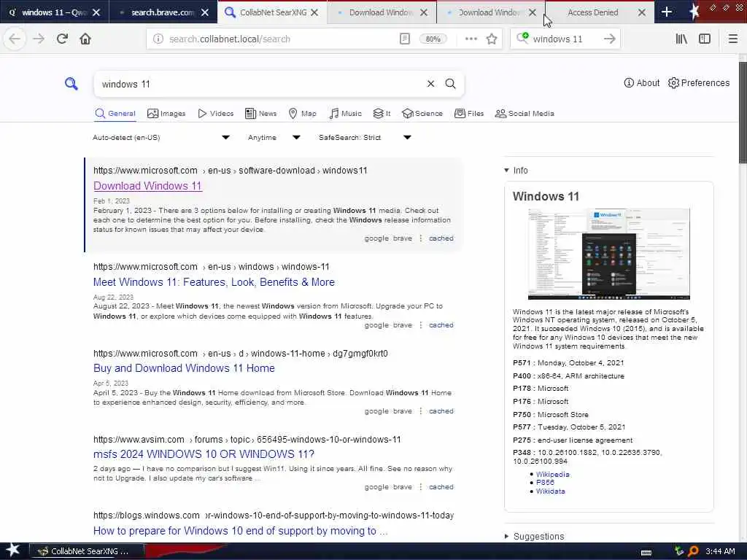This screenshot has width=747, height=560.
Task: Open the Auto-detect language dropdown
Action: tap(161, 138)
